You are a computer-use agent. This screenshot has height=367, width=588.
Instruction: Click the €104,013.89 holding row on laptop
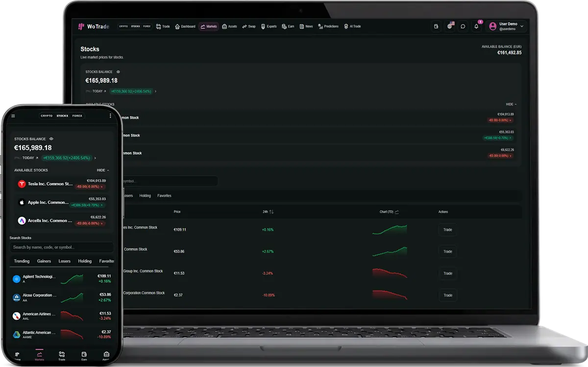tap(318, 118)
